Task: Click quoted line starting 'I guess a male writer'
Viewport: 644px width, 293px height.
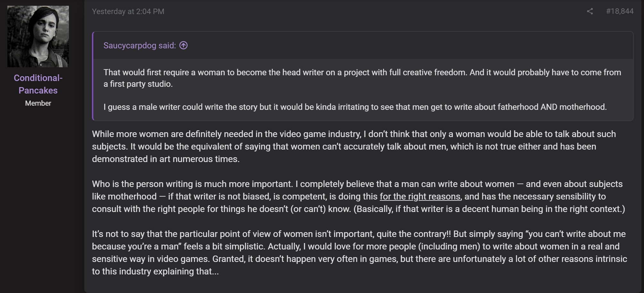Action: pos(355,107)
